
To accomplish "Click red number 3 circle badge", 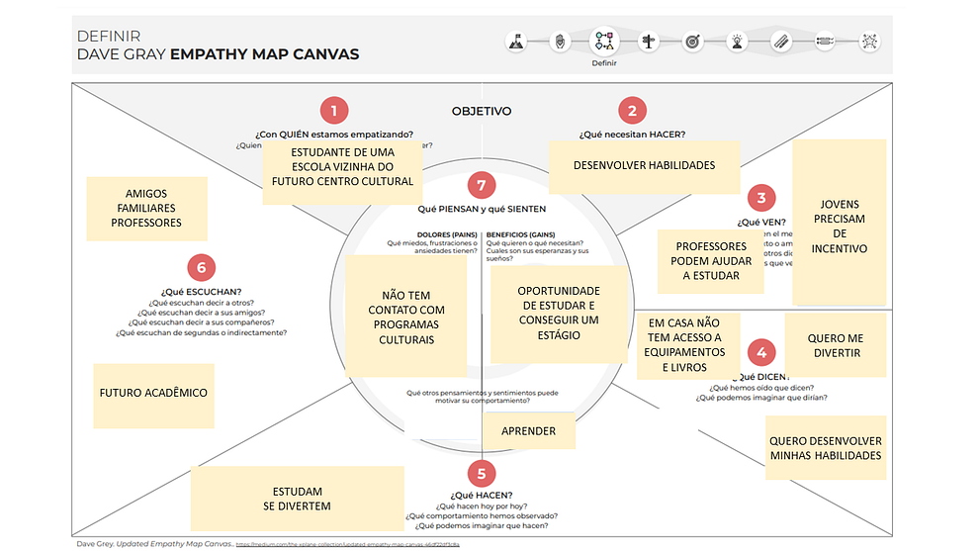I will (761, 198).
